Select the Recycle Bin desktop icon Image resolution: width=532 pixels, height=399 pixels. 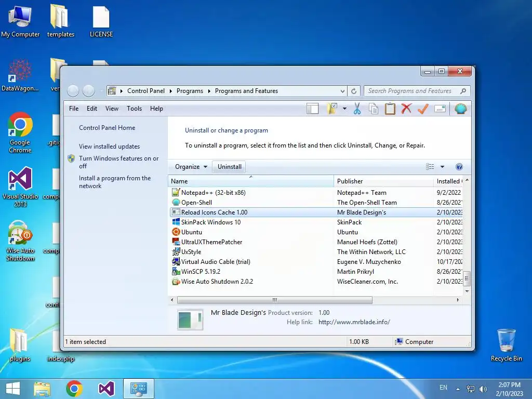point(506,345)
